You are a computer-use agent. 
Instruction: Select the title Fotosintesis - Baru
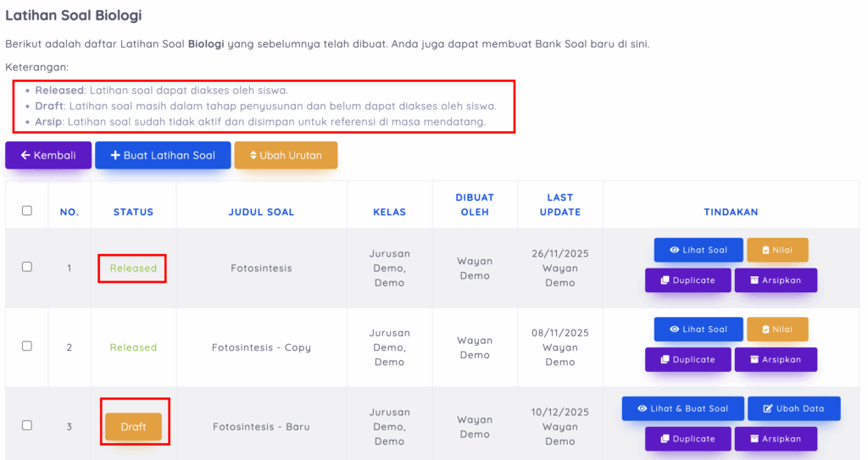[x=261, y=427]
